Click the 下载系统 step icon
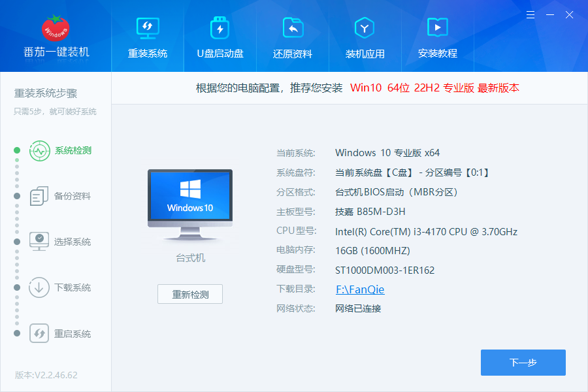588x392 pixels. click(39, 287)
